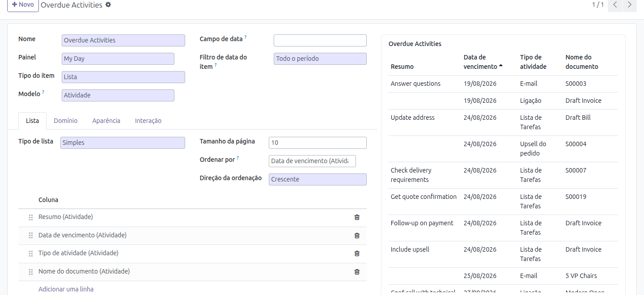Click the Update address preview row

point(504,122)
